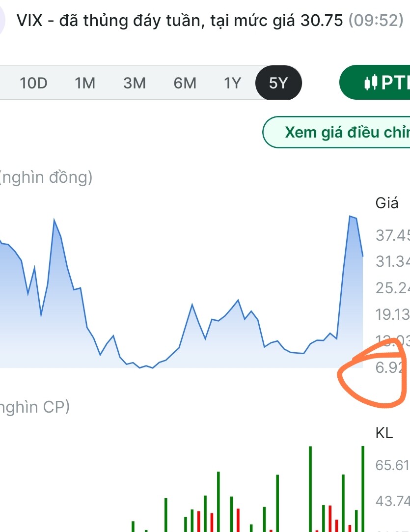Tap the candlestick icon in the green button
Screen dimensions: 410x532
pos(370,83)
